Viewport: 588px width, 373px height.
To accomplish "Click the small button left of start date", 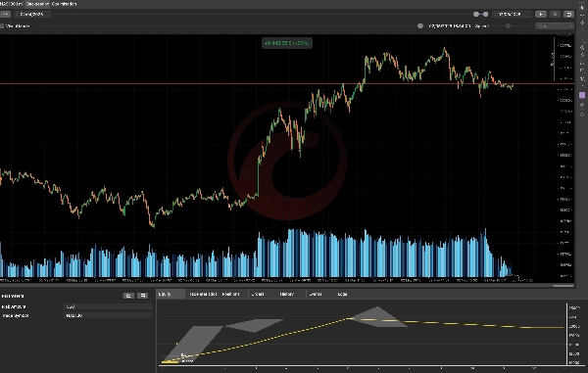I will click(x=5, y=15).
